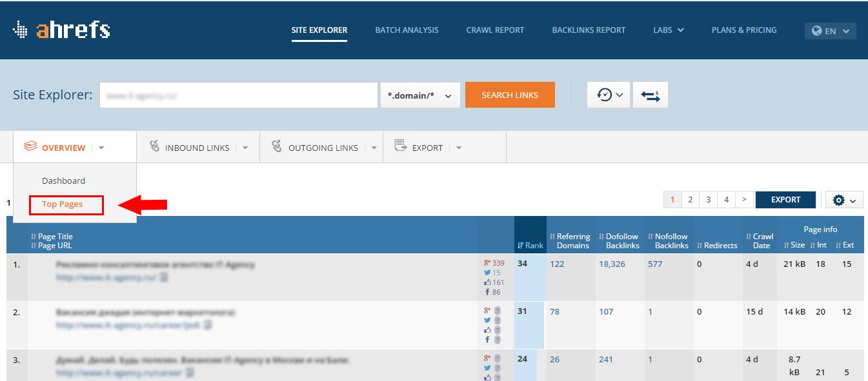Click the blue EXPORT button

click(785, 200)
